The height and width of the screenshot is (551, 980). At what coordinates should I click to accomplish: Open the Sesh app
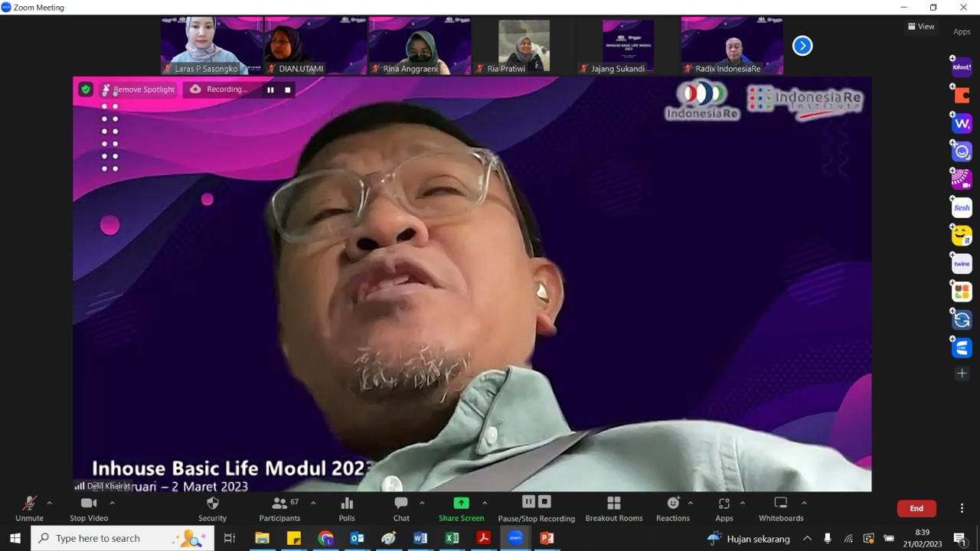pyautogui.click(x=962, y=207)
